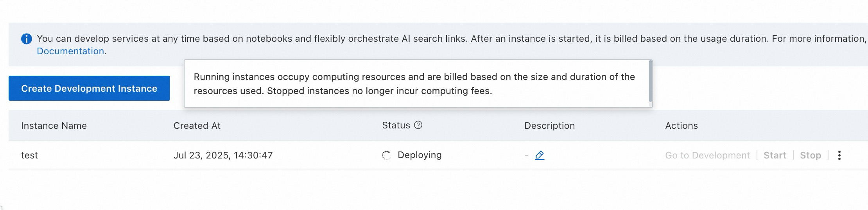Open the Documentation link

click(x=70, y=51)
